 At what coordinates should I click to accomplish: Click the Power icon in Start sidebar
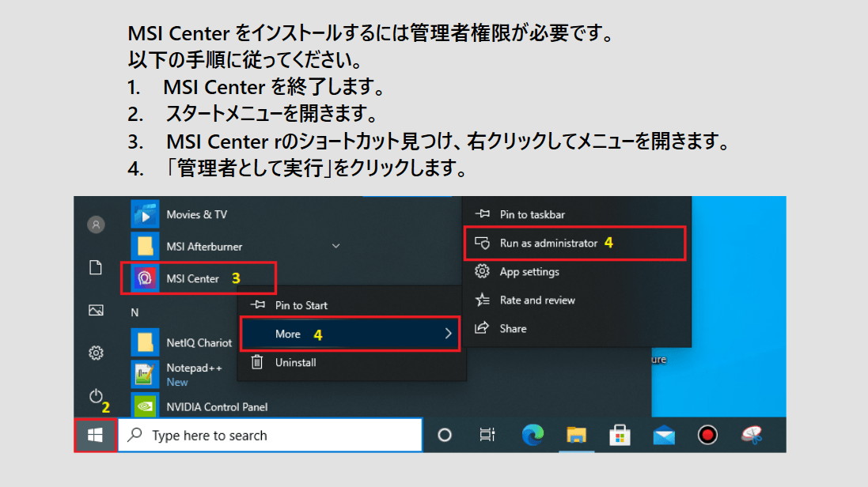coord(96,395)
